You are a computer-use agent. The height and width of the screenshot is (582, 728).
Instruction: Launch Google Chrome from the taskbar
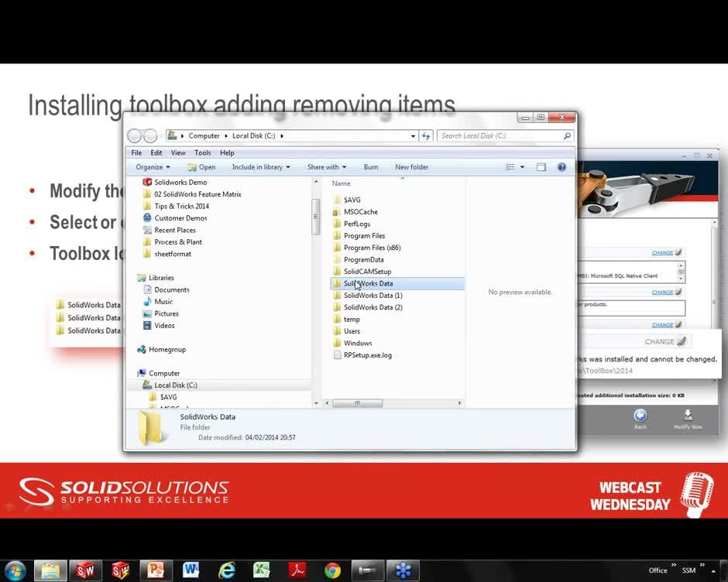(333, 570)
